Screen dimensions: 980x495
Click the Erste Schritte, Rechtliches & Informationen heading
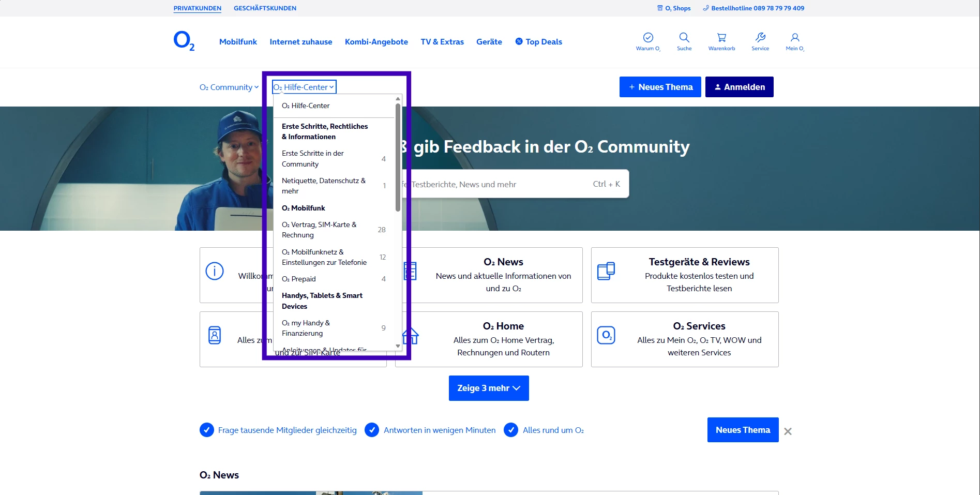click(x=325, y=131)
